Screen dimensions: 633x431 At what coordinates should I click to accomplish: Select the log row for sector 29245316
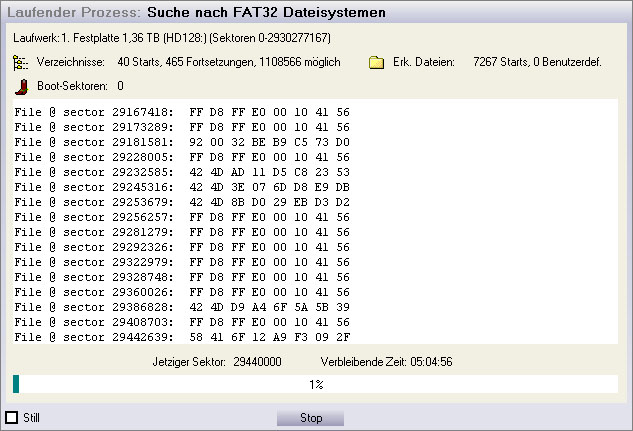(182, 187)
